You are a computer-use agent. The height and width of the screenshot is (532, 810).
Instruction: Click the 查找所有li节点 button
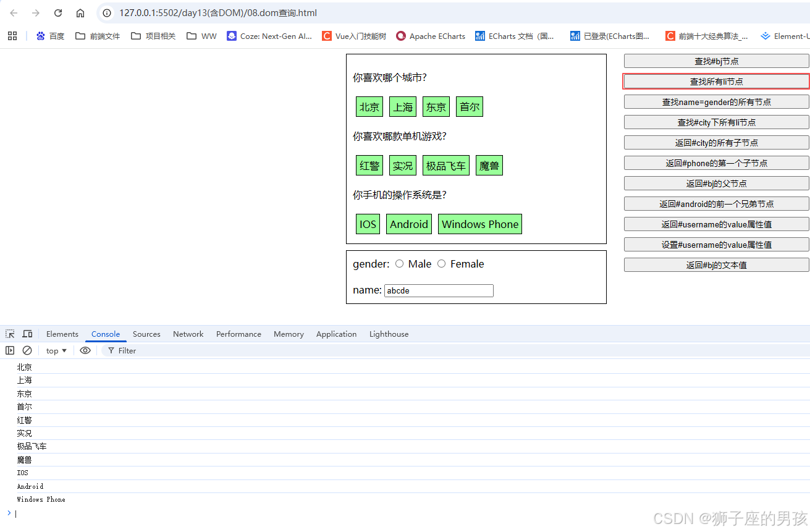716,81
